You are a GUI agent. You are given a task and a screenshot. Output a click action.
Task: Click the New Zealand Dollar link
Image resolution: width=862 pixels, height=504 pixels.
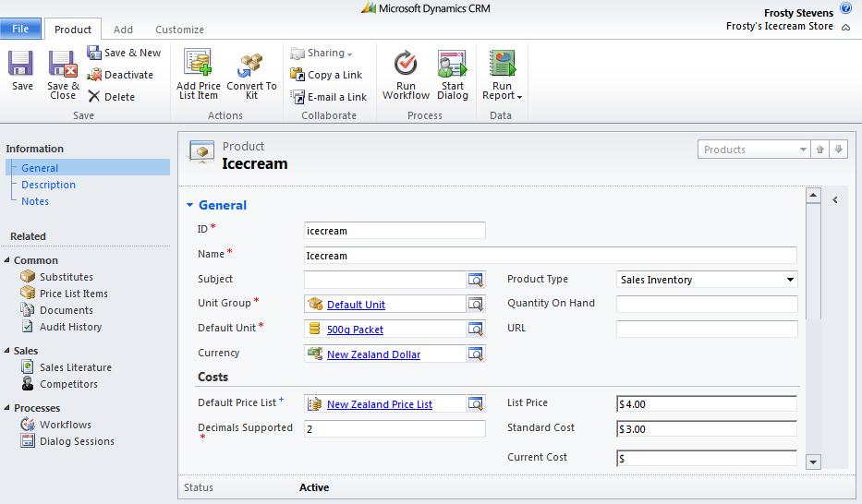point(373,354)
